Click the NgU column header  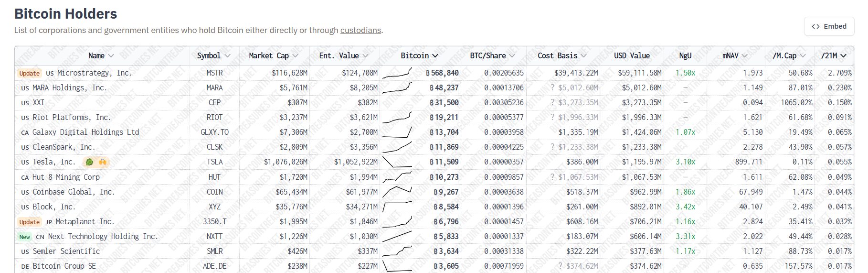coord(685,56)
